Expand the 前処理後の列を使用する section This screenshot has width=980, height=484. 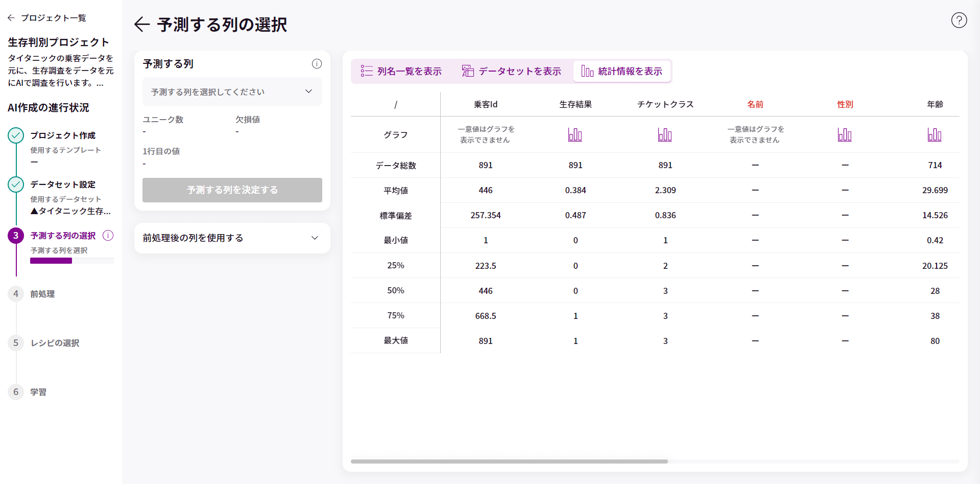[x=232, y=238]
